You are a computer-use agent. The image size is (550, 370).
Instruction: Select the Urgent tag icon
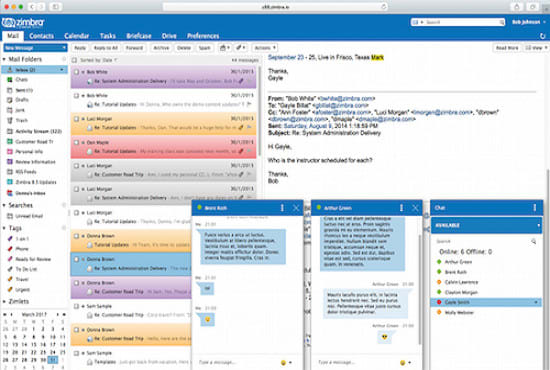(x=10, y=289)
